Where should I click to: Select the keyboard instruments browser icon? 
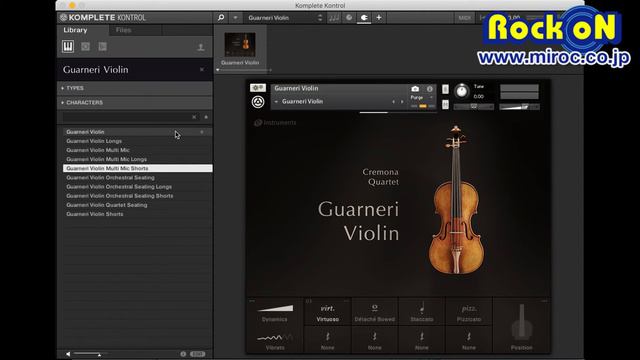[x=68, y=47]
